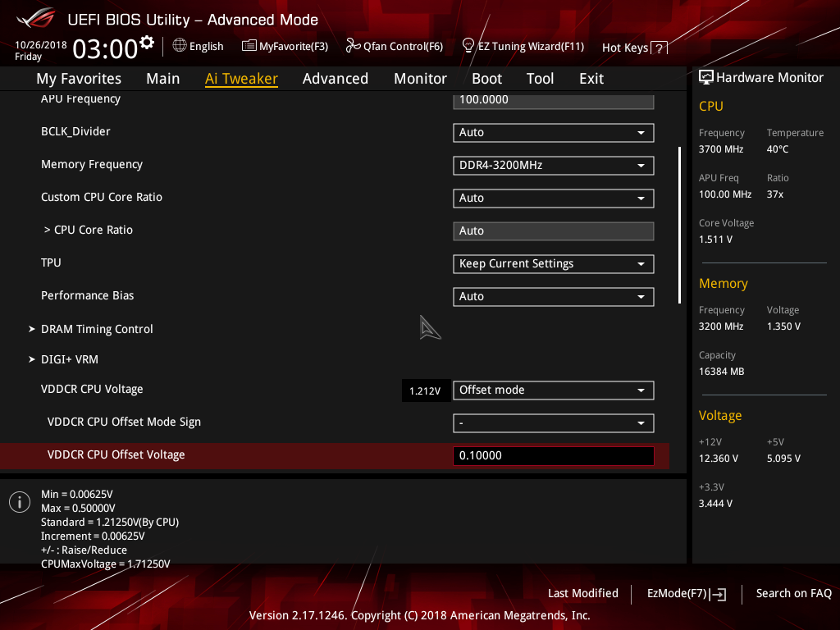This screenshot has height=630, width=840.
Task: Switch to the Boot tab
Action: point(486,79)
